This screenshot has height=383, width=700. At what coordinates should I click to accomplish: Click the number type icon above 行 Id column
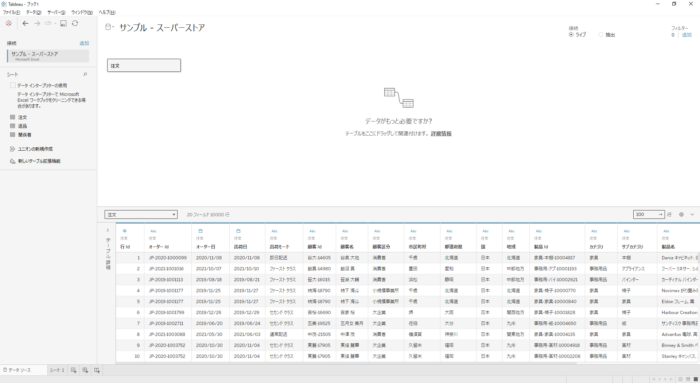coord(125,231)
